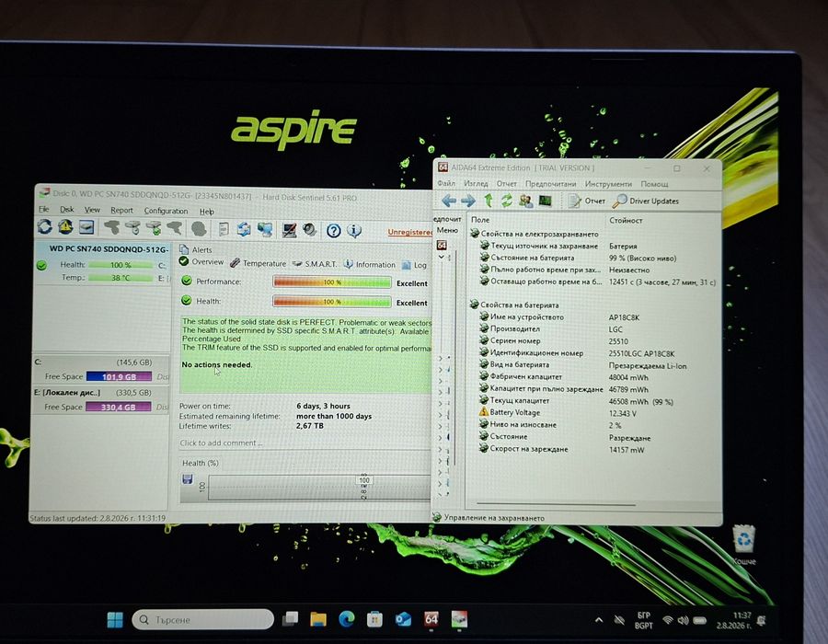Click the gray head-shaped toolbar icon
The height and width of the screenshot is (644, 828).
[x=198, y=228]
